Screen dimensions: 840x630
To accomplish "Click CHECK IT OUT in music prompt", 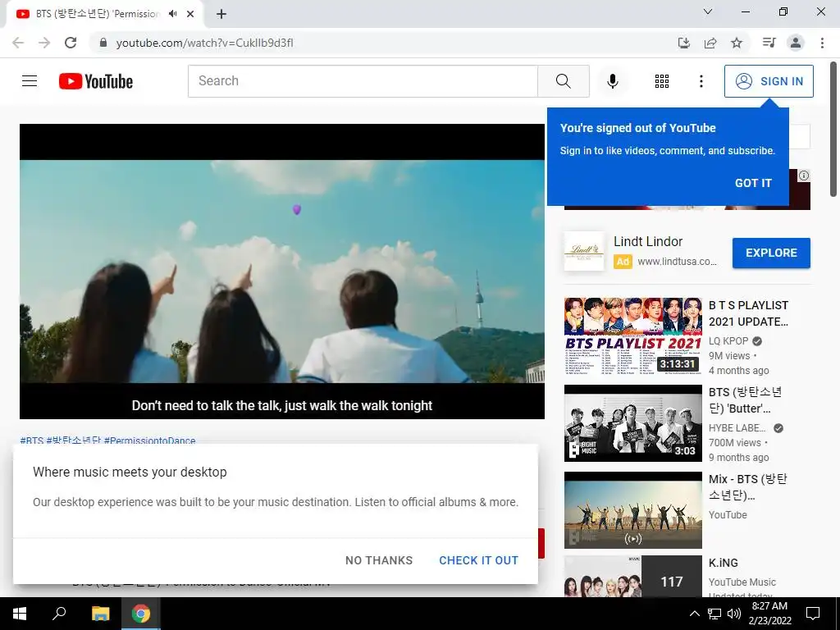I will click(x=478, y=560).
